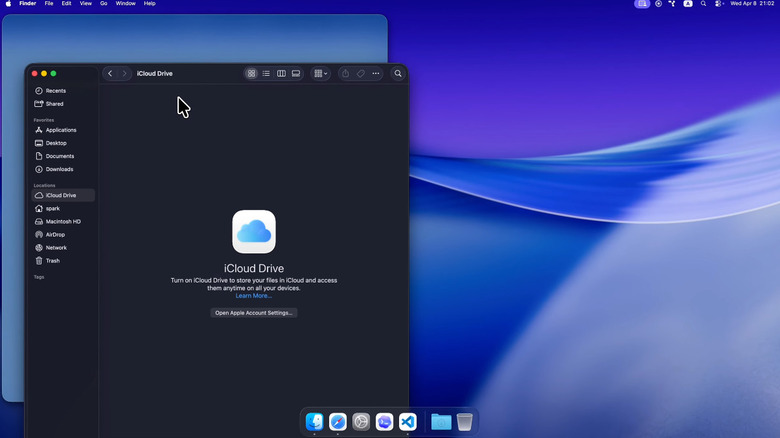Viewport: 780px width, 438px height.
Task: Select Network in sidebar
Action: [x=63, y=248]
